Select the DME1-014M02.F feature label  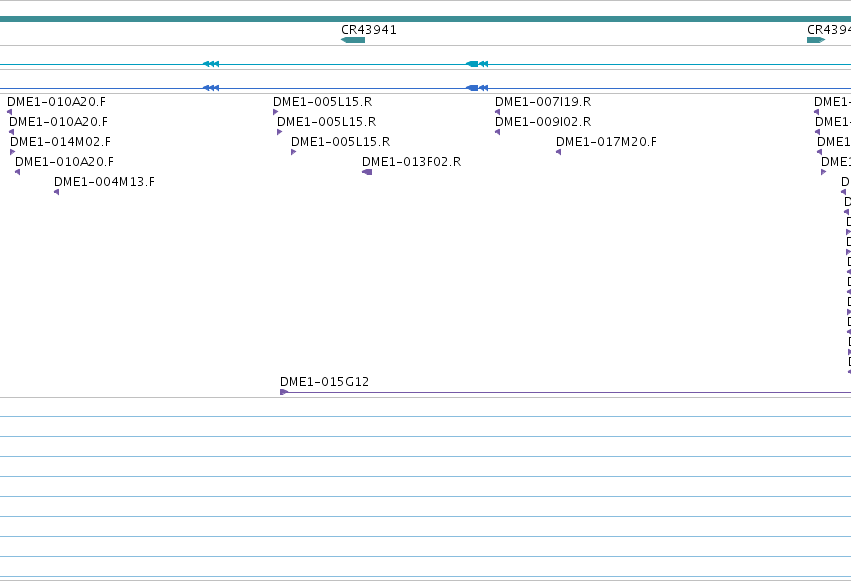[x=60, y=142]
